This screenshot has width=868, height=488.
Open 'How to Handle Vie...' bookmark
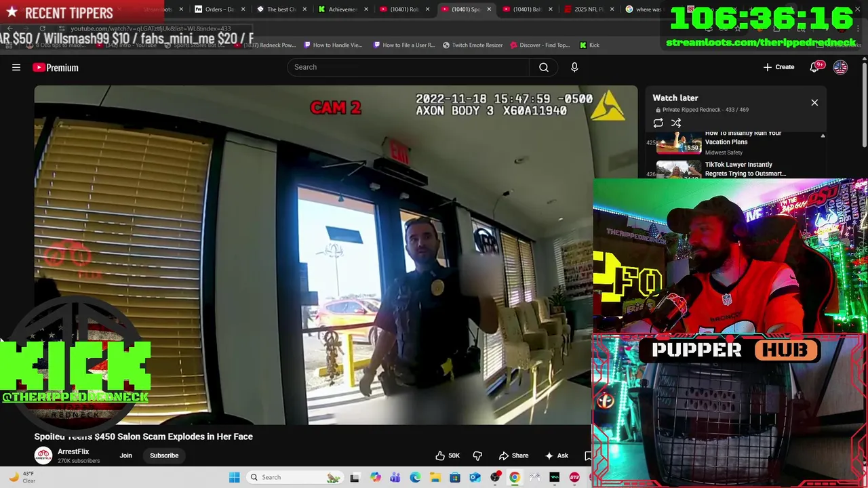[333, 45]
